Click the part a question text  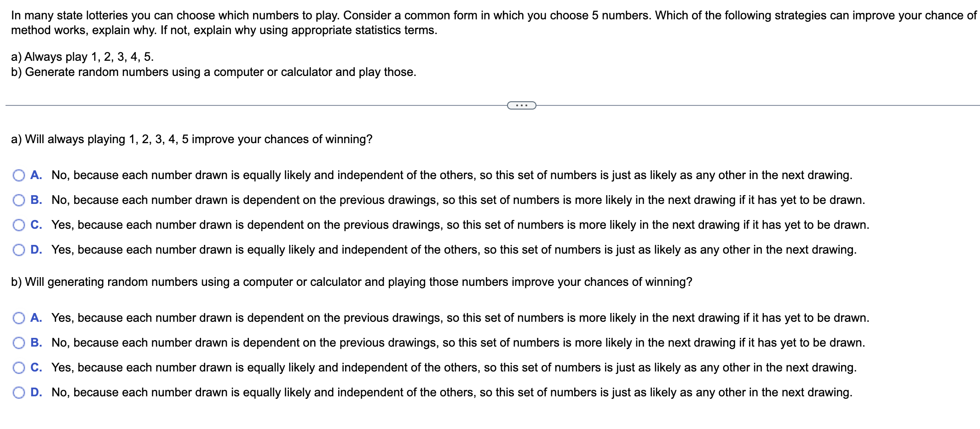coord(192,139)
